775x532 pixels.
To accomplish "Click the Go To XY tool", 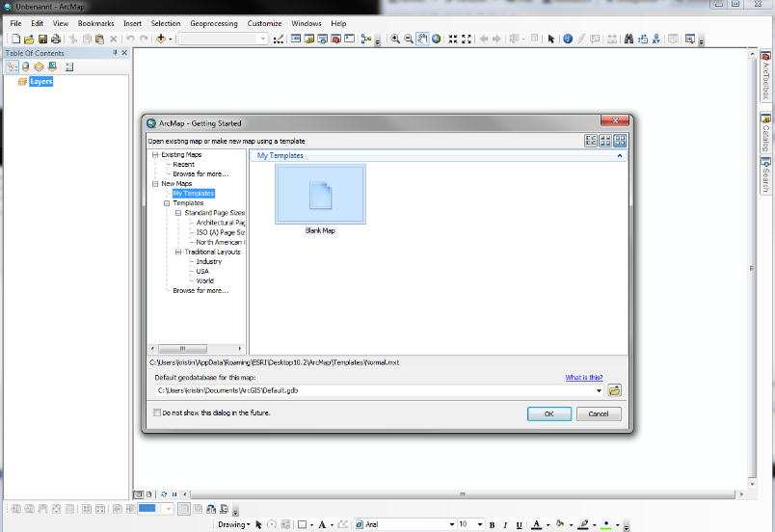I will 655,39.
